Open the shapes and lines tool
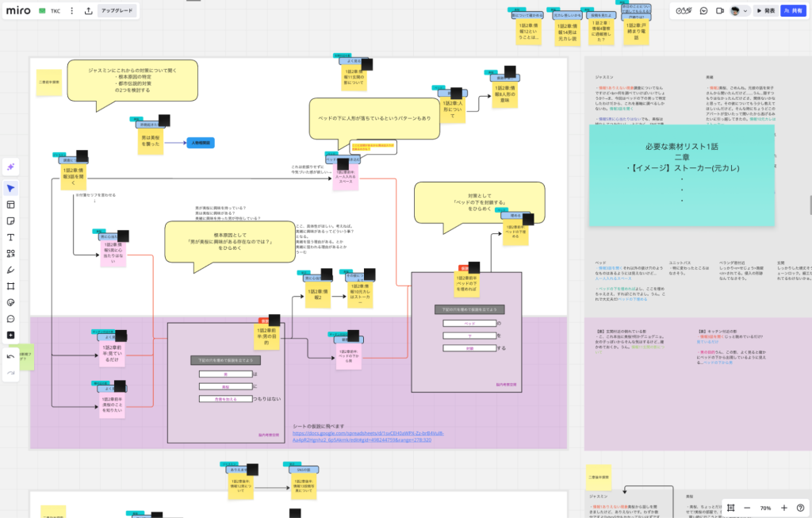Image resolution: width=812 pixels, height=518 pixels. coord(11,254)
